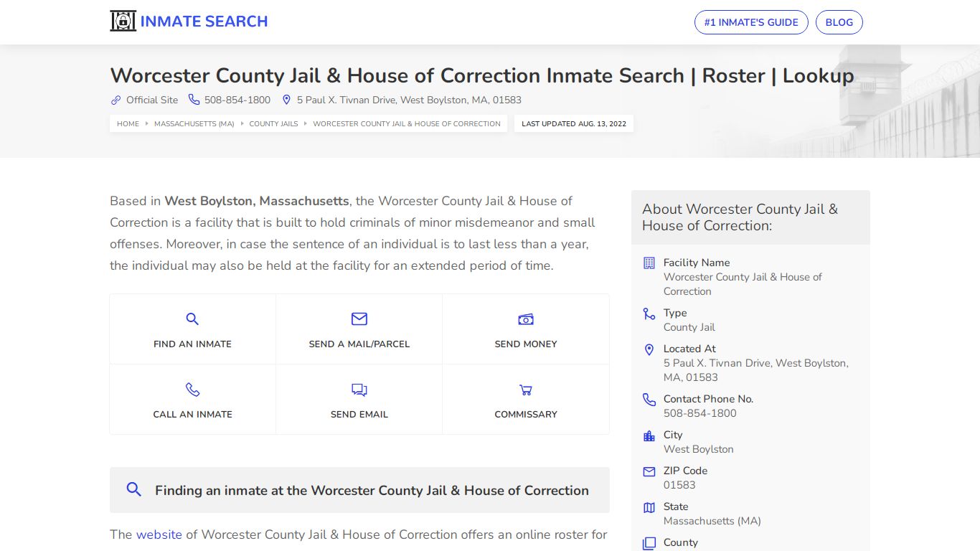Click the sidebar Located At address value

pos(756,370)
